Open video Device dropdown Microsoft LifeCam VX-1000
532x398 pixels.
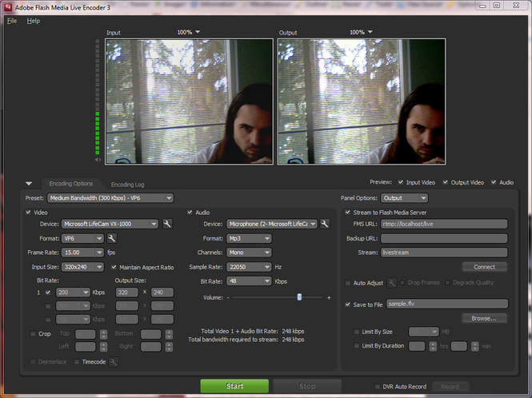pos(110,224)
